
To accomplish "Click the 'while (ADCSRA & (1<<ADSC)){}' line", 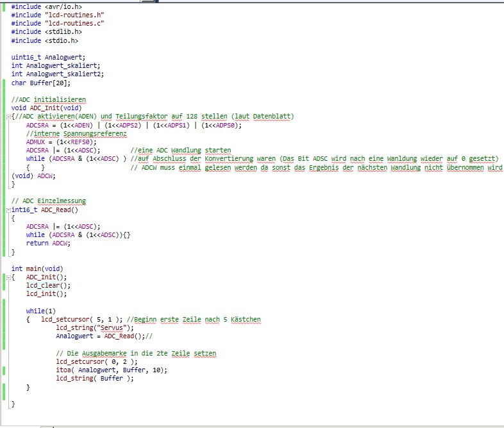I will (78, 235).
